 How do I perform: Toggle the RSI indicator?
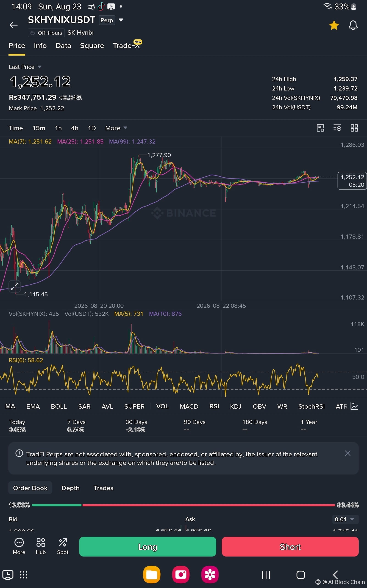point(214,406)
